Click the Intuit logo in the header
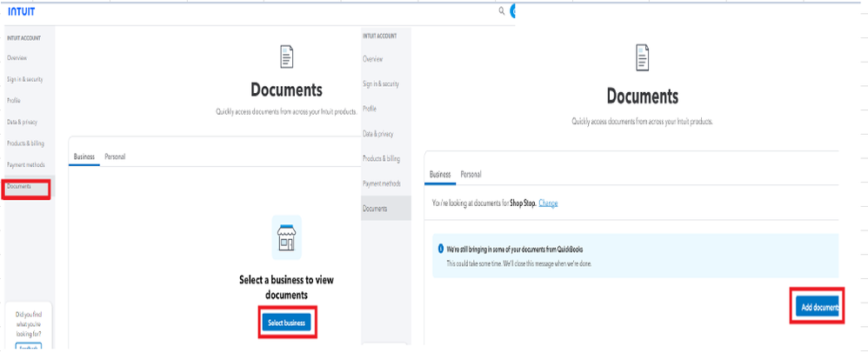 tap(21, 10)
